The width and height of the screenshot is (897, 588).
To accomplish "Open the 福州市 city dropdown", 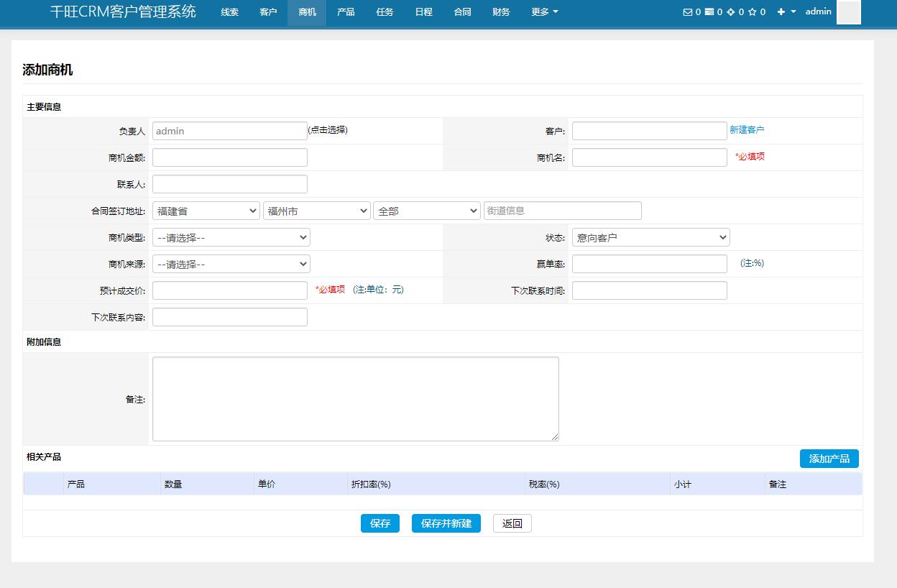I will [316, 211].
